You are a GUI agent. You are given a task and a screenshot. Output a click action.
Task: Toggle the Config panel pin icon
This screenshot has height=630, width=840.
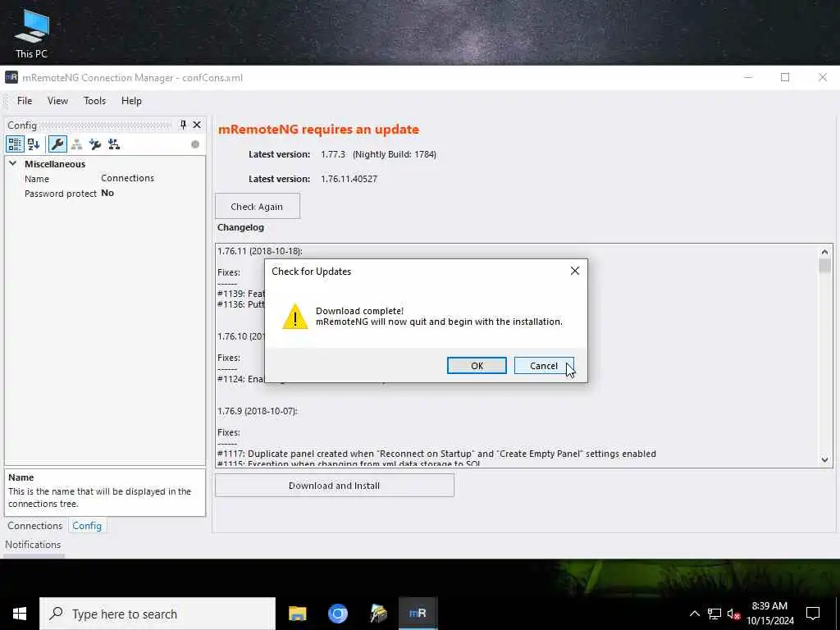pyautogui.click(x=183, y=125)
